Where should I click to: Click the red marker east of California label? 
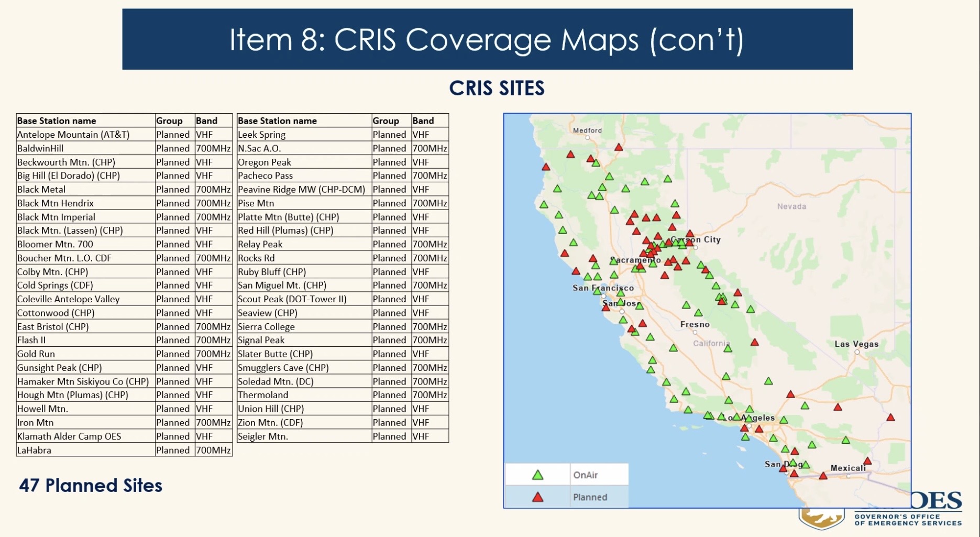[x=754, y=343]
